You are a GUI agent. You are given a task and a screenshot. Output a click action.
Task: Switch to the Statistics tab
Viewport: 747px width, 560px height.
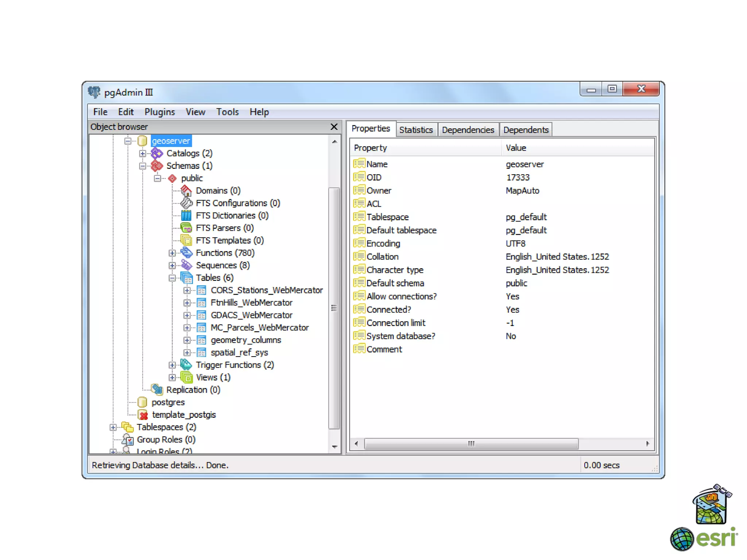click(x=415, y=130)
